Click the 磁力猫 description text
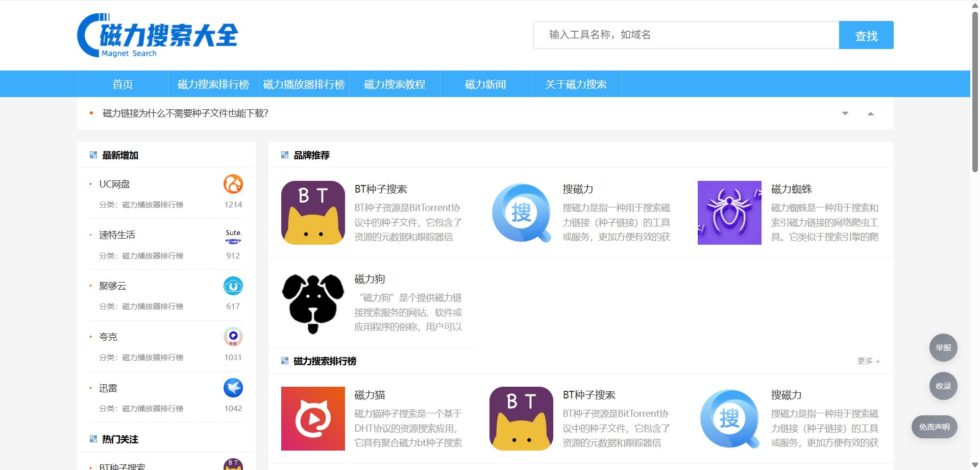The height and width of the screenshot is (470, 980). [408, 428]
